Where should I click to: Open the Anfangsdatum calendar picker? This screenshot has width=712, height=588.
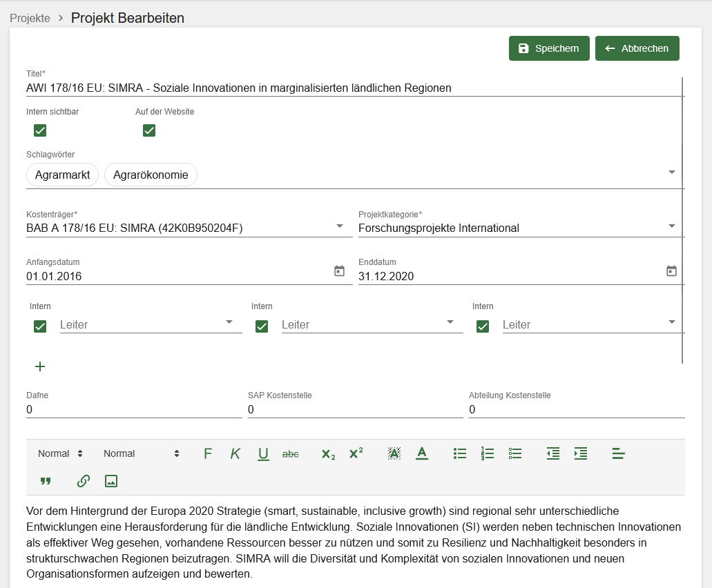point(339,271)
